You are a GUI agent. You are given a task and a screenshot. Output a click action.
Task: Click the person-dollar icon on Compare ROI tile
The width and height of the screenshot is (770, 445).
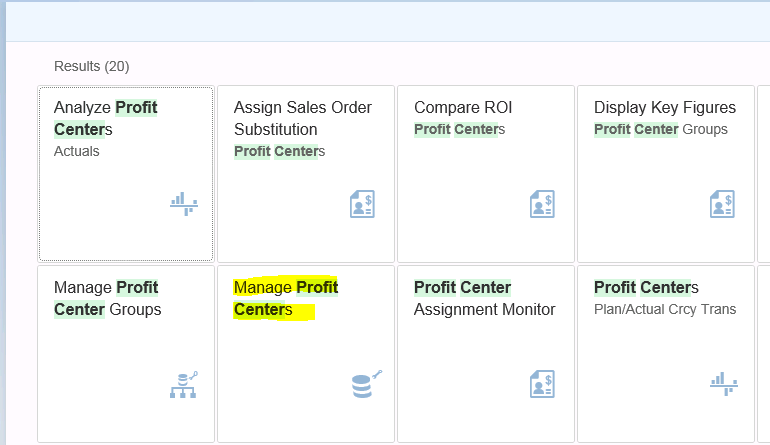(x=542, y=204)
